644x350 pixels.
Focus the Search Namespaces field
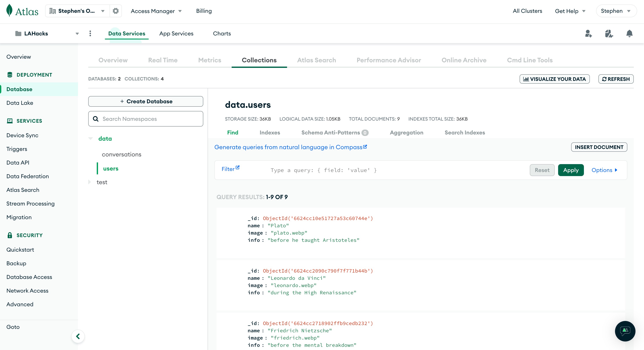150,119
